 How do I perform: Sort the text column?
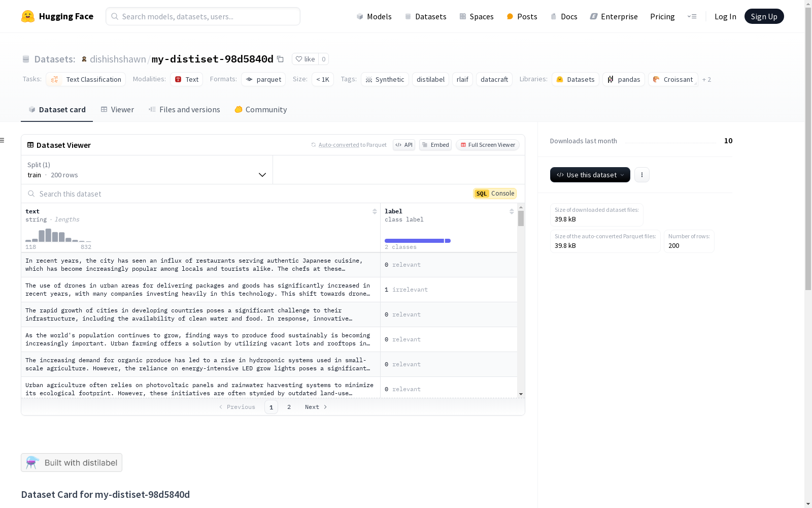(375, 211)
